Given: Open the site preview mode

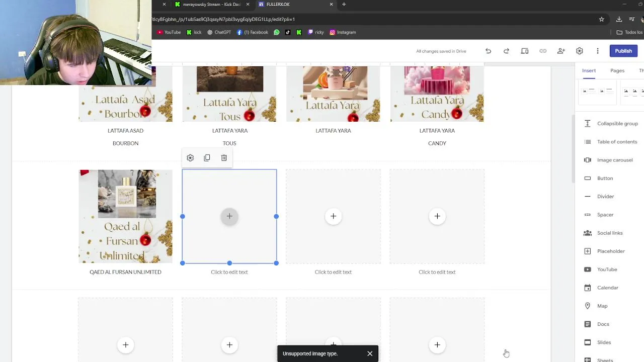Looking at the screenshot, I should click(x=525, y=51).
